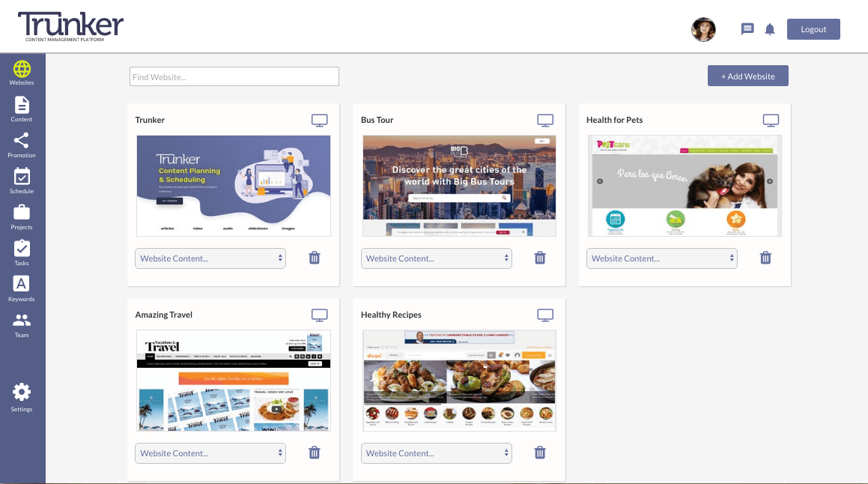Open the Health for Pets preview thumbnail
Screen dimensions: 868x484
pos(685,186)
